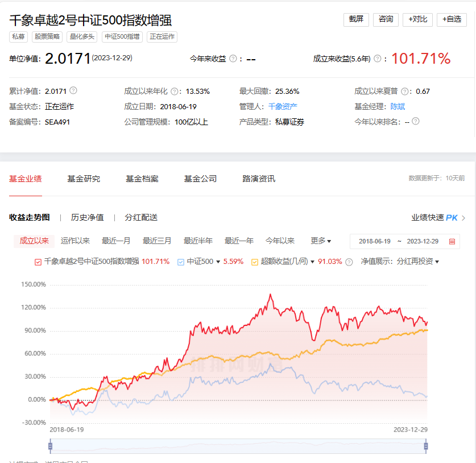Click the 中证500指增 tag

(x=122, y=37)
